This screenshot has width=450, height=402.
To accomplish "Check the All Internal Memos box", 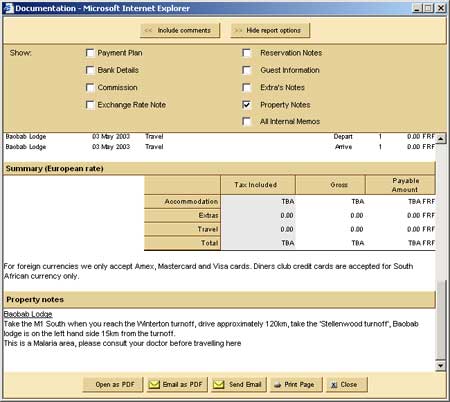I will coord(247,121).
